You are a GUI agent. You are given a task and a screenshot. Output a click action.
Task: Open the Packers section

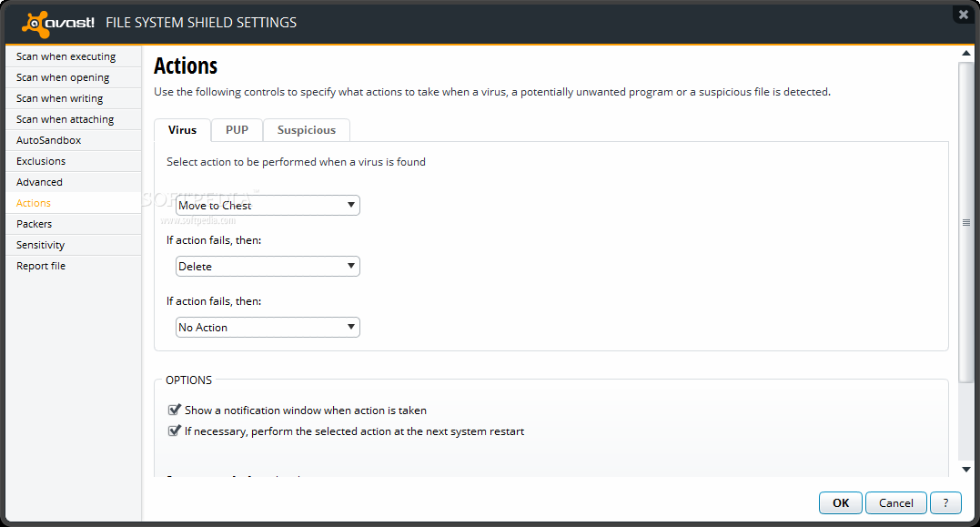coord(73,224)
